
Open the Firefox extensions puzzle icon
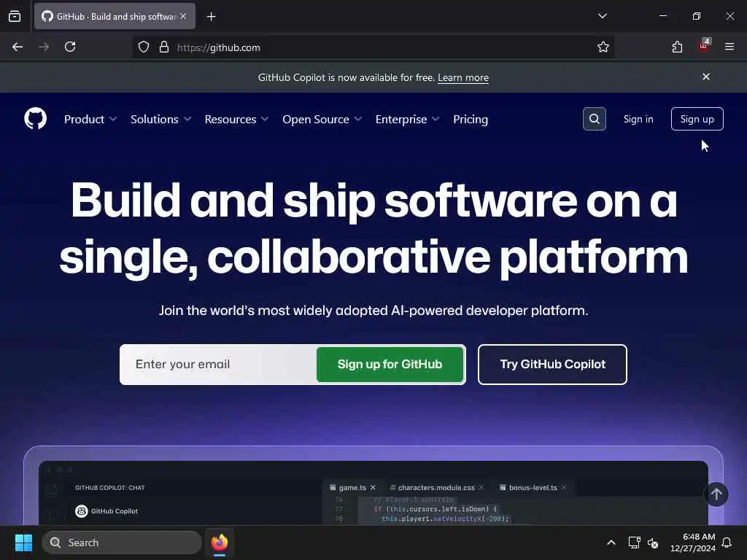(677, 47)
